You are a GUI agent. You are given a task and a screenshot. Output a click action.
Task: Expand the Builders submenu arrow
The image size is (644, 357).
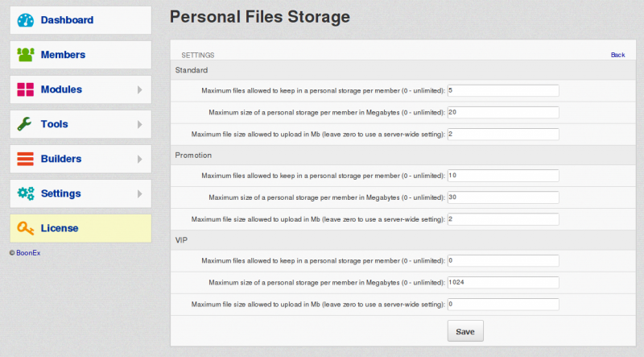point(139,159)
